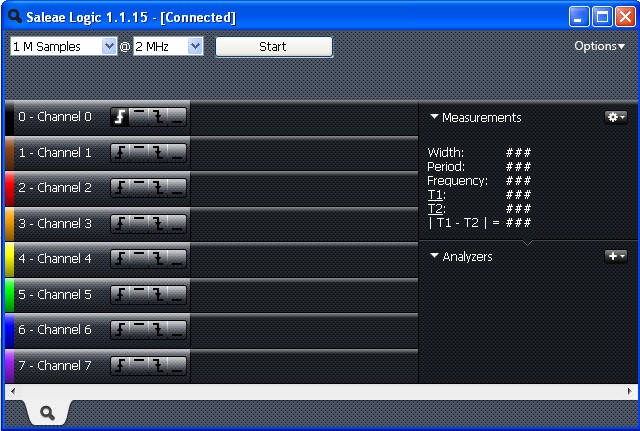Set low level trigger on Channel 7
Image resolution: width=640 pixels, height=431 pixels.
[177, 366]
